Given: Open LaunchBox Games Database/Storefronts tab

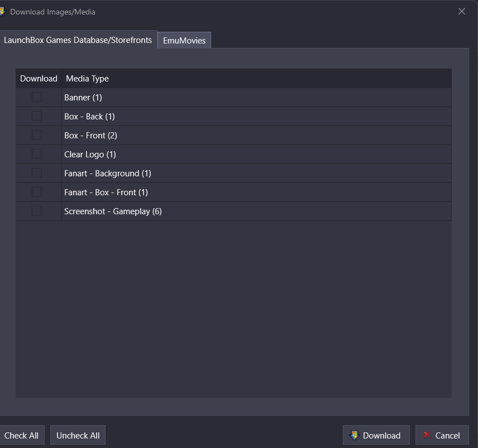Looking at the screenshot, I should [x=78, y=40].
